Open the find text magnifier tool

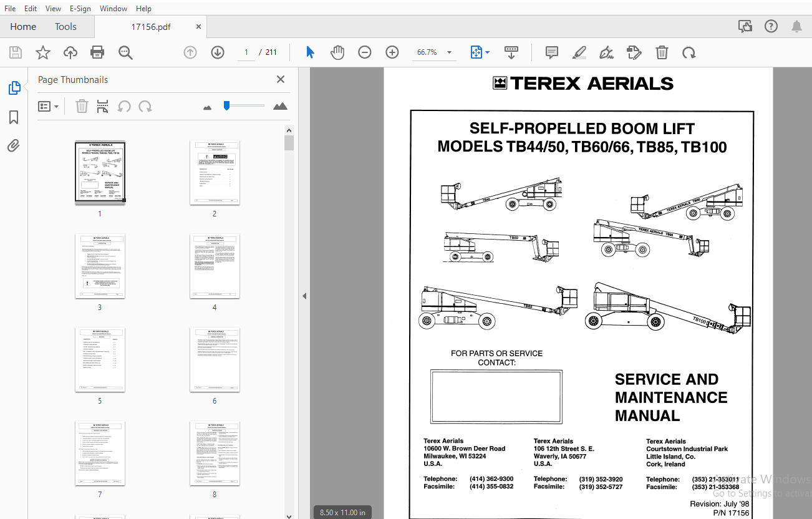point(125,52)
